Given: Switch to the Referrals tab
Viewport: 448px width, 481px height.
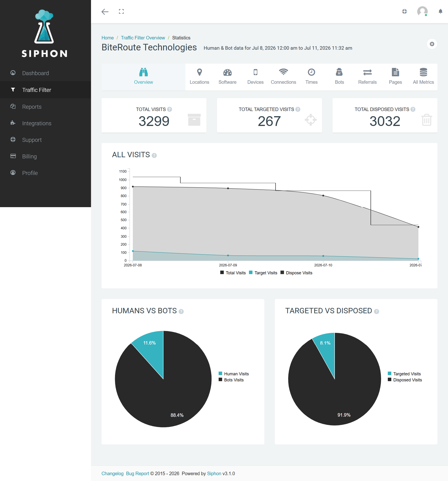Looking at the screenshot, I should coord(367,77).
